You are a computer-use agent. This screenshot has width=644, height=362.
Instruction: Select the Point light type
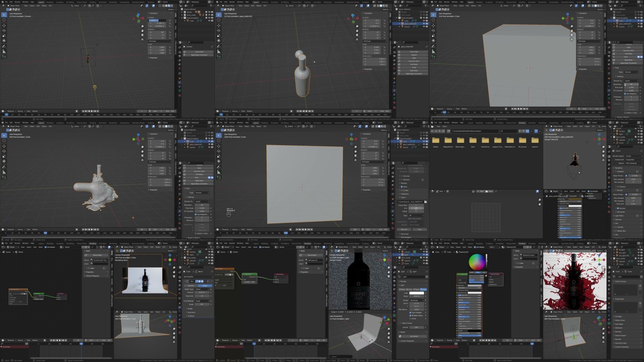click(x=402, y=289)
